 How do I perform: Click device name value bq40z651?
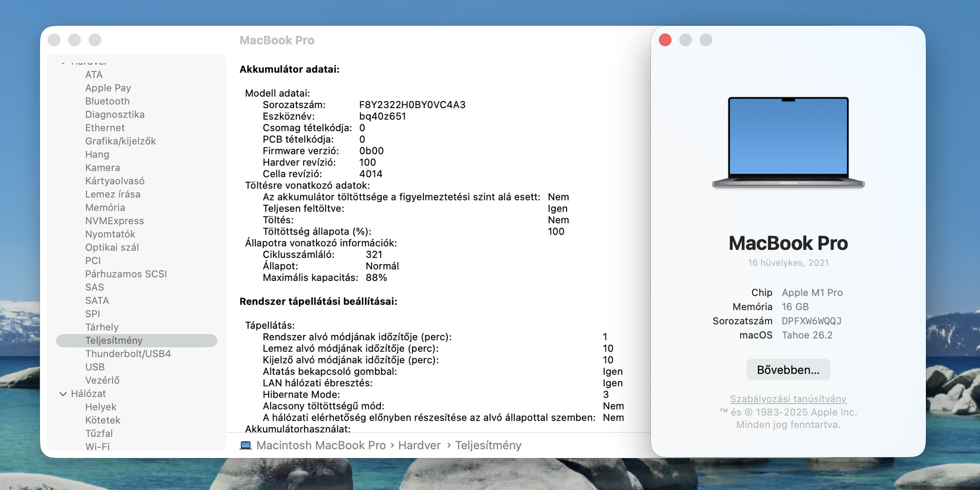click(383, 116)
